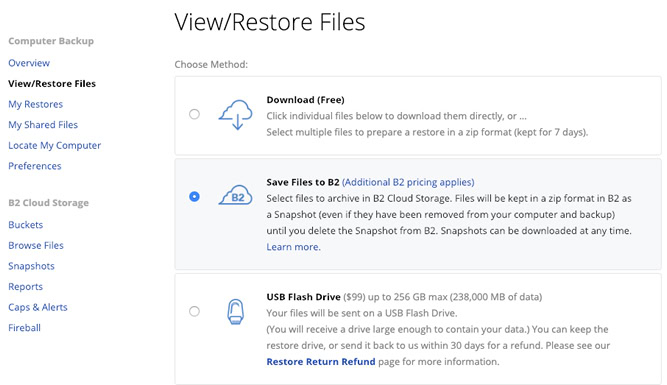Click the B2 cloud icon
Image resolution: width=667 pixels, height=385 pixels.
coord(235,196)
